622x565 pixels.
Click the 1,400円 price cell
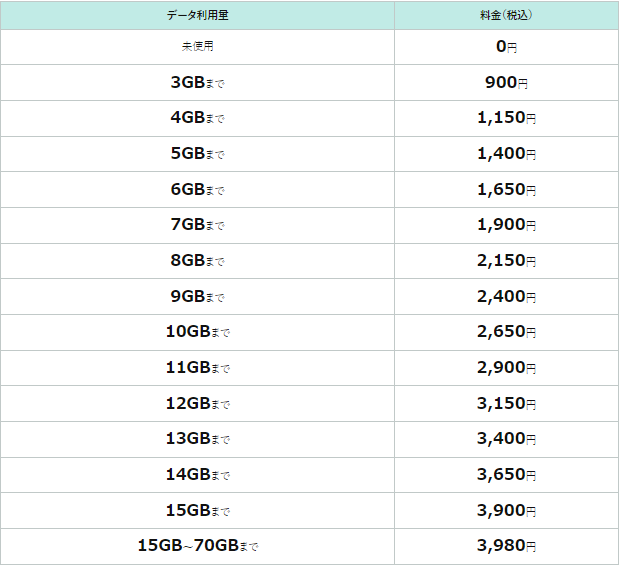(506, 154)
